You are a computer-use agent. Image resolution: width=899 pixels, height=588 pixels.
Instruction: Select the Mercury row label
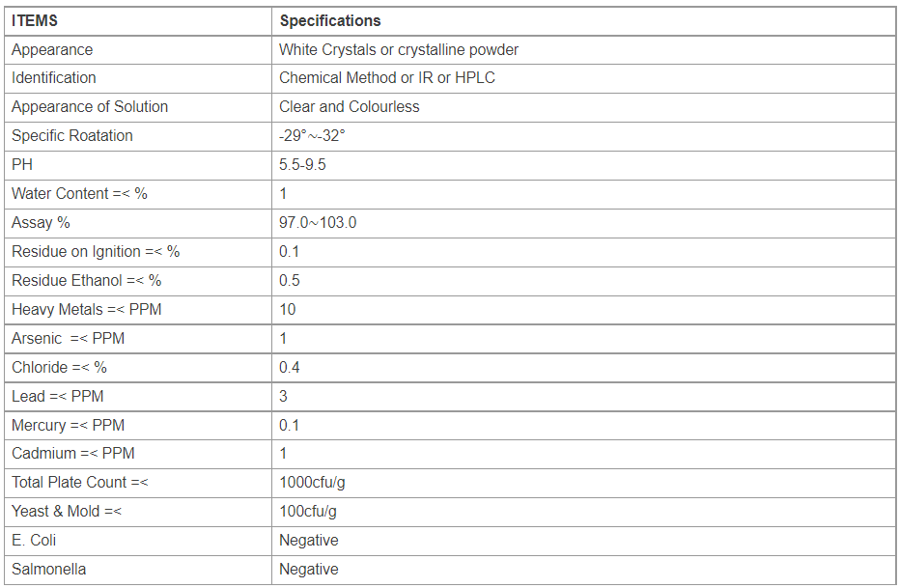click(69, 425)
